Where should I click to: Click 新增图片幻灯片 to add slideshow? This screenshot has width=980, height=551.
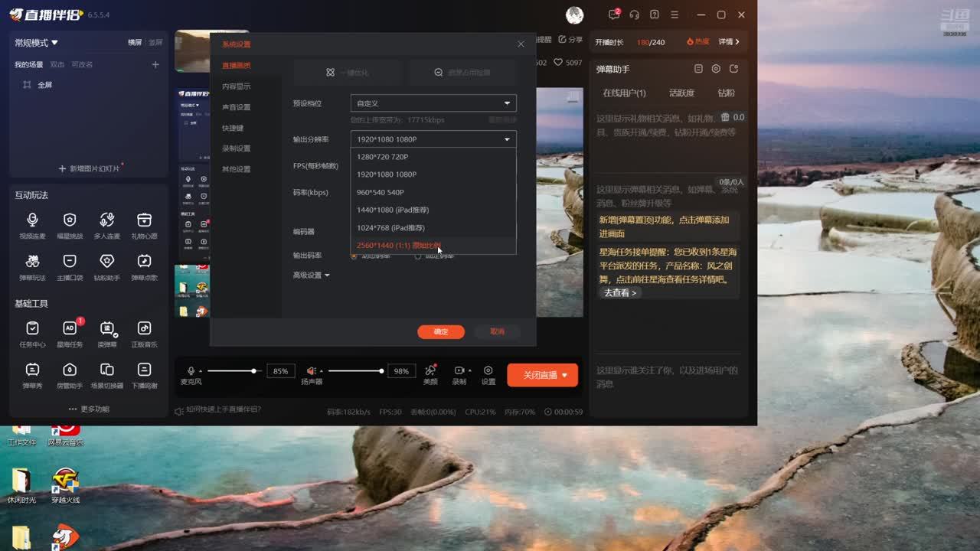pyautogui.click(x=90, y=168)
